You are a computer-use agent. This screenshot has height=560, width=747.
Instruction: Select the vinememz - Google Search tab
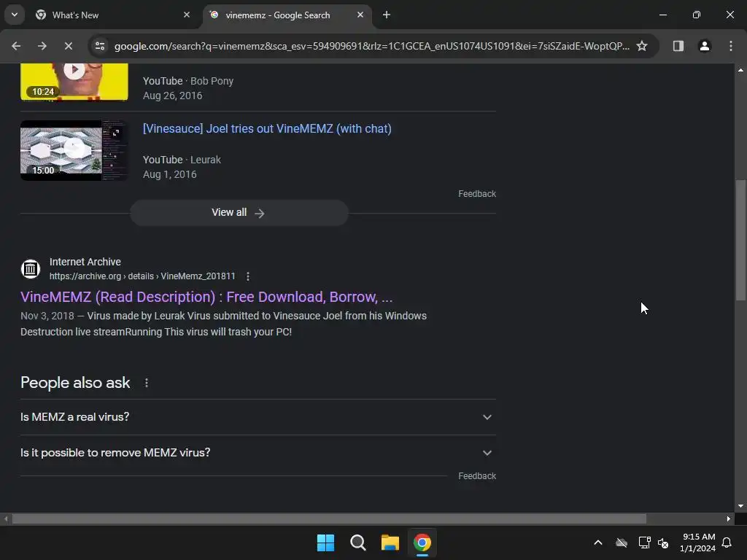[x=287, y=15]
